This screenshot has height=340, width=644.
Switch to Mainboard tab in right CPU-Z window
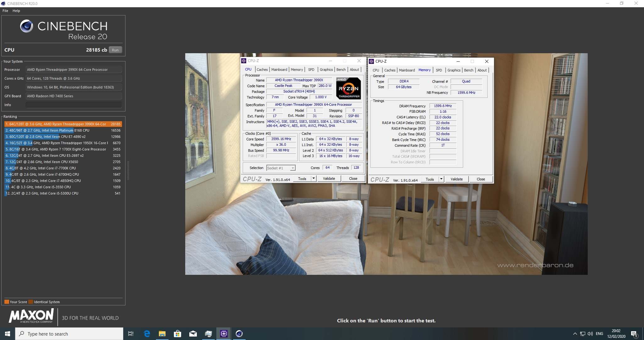coord(407,70)
